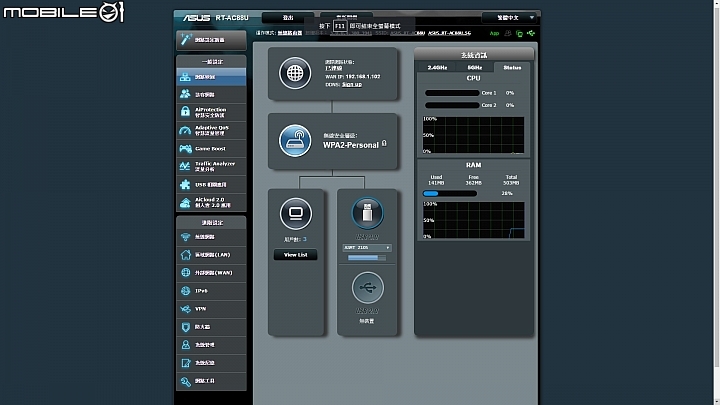720x405 pixels.
Task: Open the Administration page
Action: (211, 345)
